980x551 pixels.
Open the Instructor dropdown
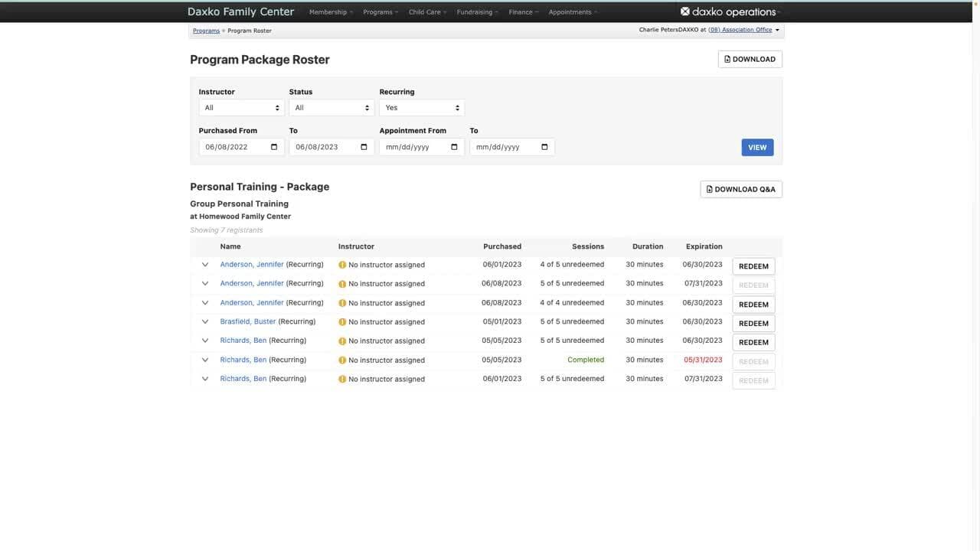tap(241, 108)
